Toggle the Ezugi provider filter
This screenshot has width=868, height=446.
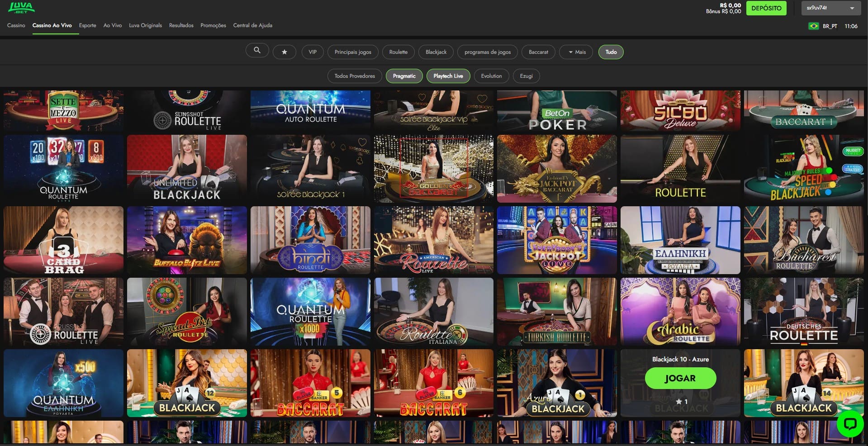(526, 76)
